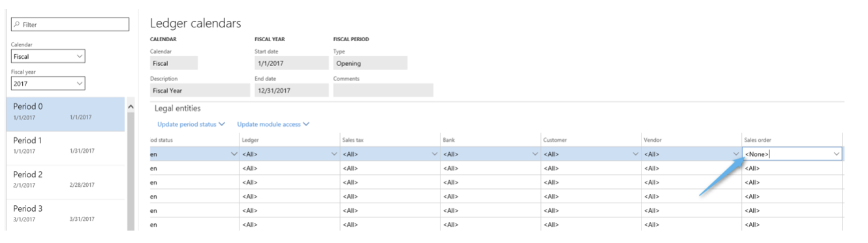Screen dimensions: 868x243
Task: Open the Sales order dropdown showing <None>
Action: 836,154
